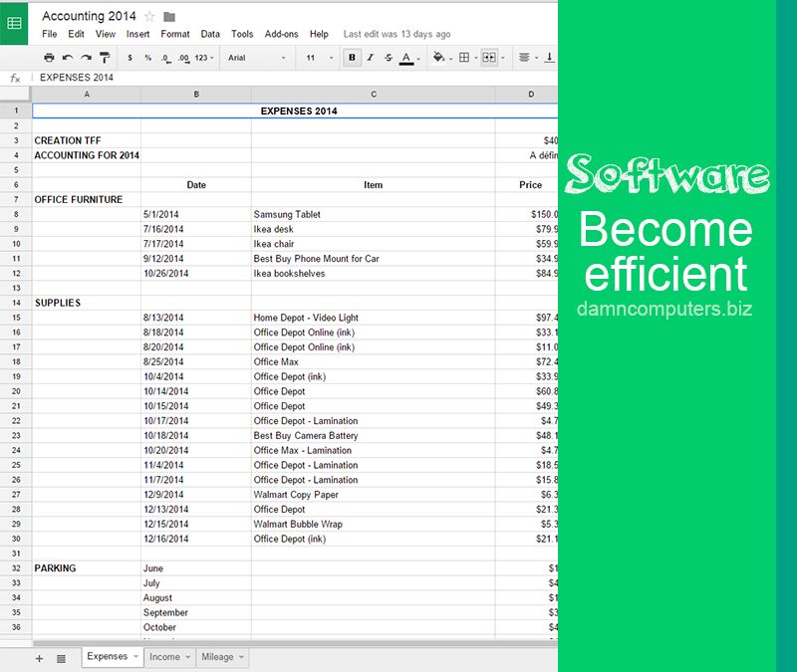Screen dimensions: 797x672
Task: Open the vertical align menu
Action: coord(550,58)
